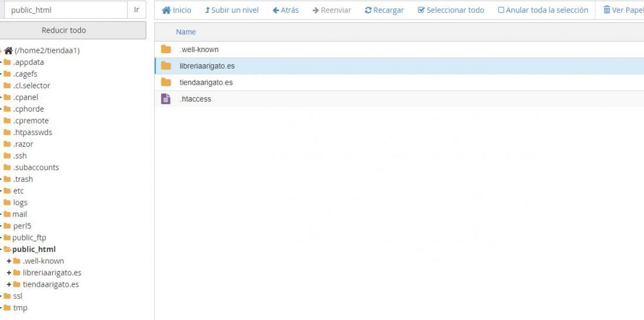Viewport: 644px width, 320px height.
Task: Open the /home2/tiendaa1 root tree node
Action: point(47,51)
